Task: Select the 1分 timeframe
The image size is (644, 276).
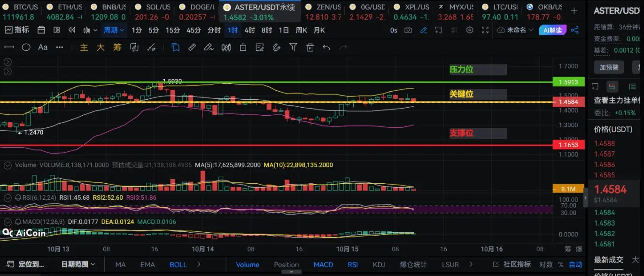Action: tap(136, 30)
